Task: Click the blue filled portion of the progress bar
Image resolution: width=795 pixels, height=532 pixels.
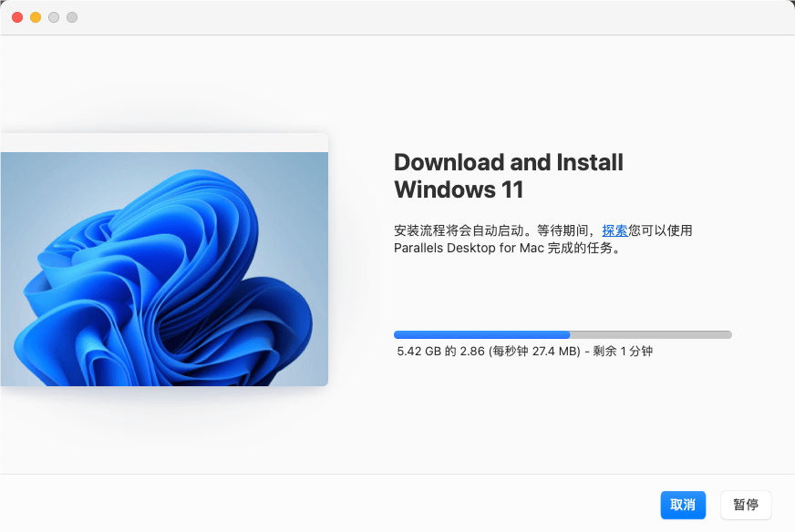Action: (481, 335)
